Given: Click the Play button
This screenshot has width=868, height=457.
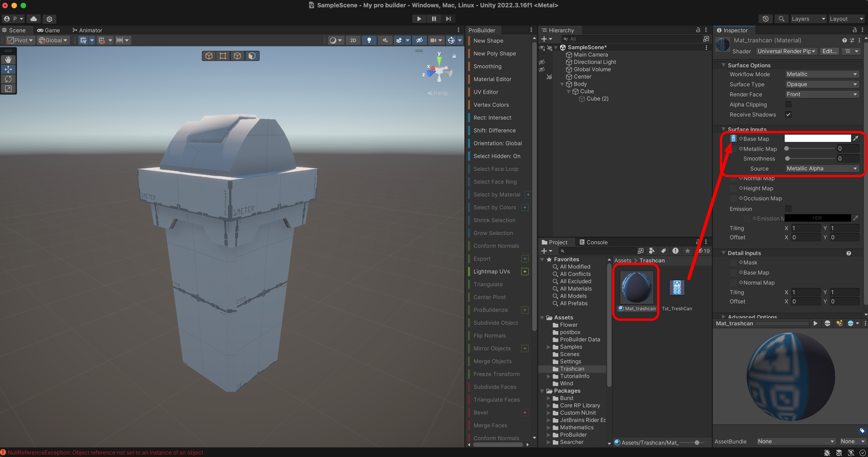Looking at the screenshot, I should 419,19.
